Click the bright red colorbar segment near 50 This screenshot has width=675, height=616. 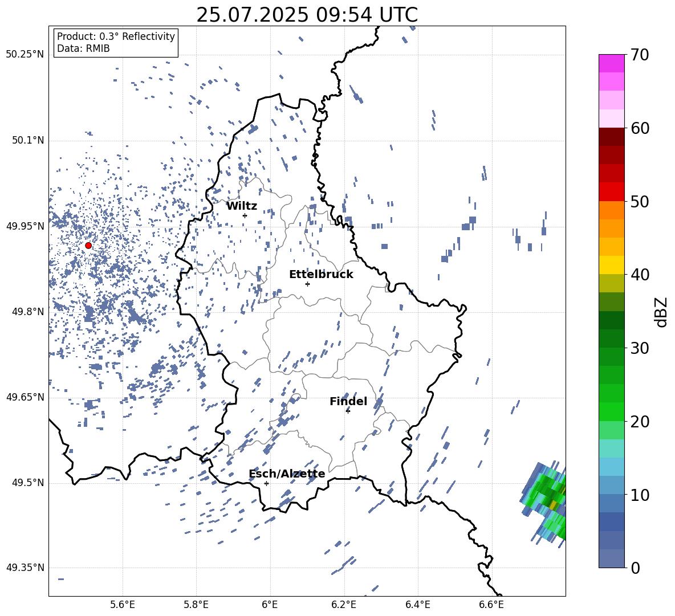point(611,192)
